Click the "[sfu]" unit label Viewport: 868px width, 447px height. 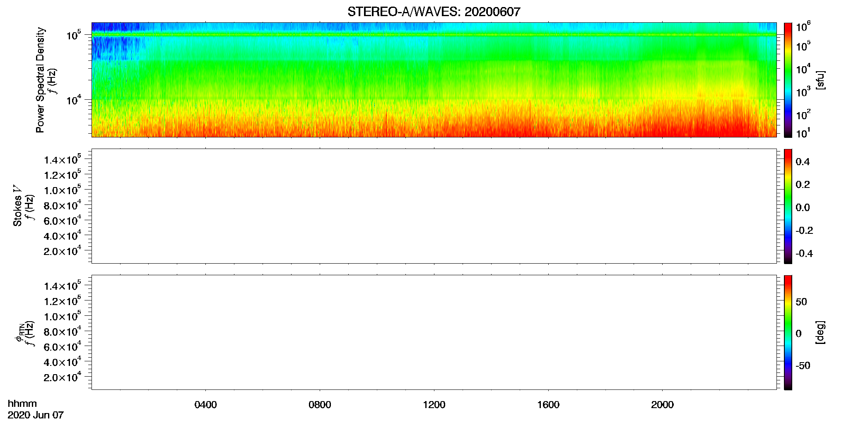pyautogui.click(x=820, y=80)
